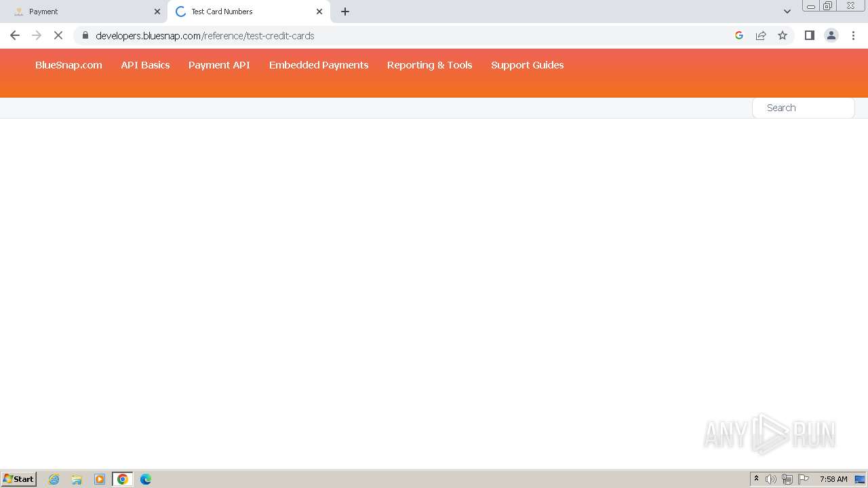Open a new browser tab
Viewport: 868px width, 488px height.
pos(345,12)
